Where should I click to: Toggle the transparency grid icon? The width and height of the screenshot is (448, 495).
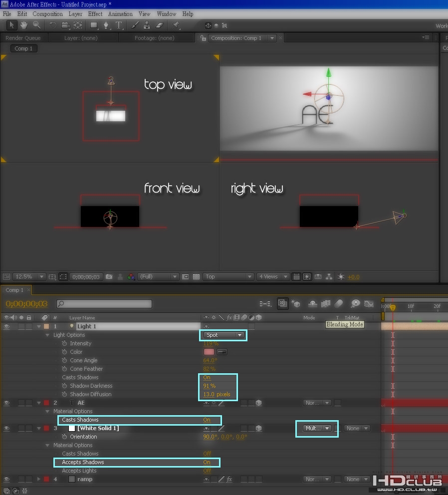click(196, 277)
